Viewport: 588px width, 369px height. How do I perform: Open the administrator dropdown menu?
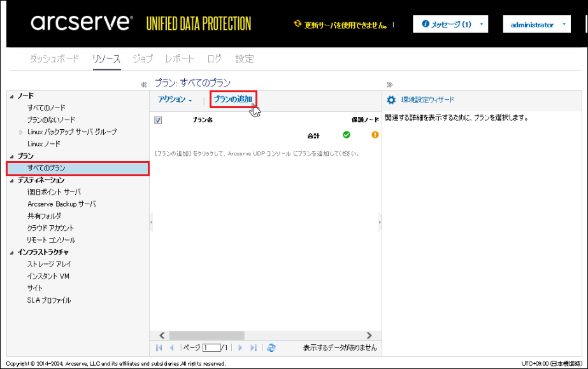click(x=536, y=24)
